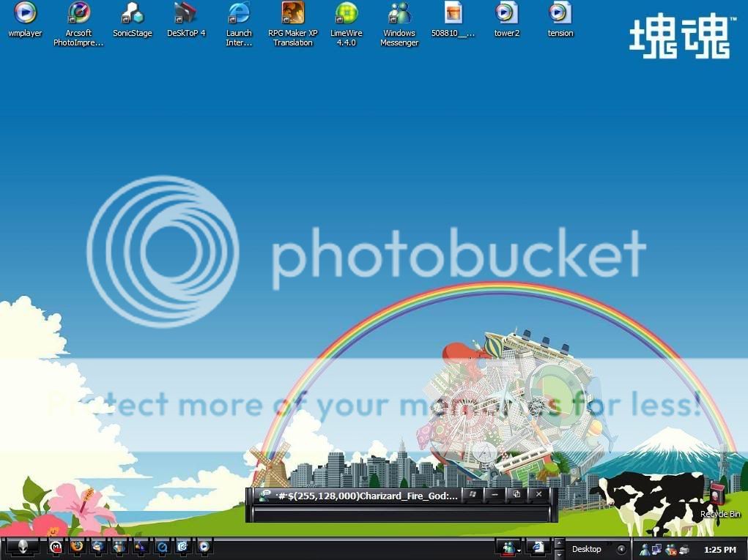Select the tension media file icon
The image size is (748, 560).
click(560, 13)
